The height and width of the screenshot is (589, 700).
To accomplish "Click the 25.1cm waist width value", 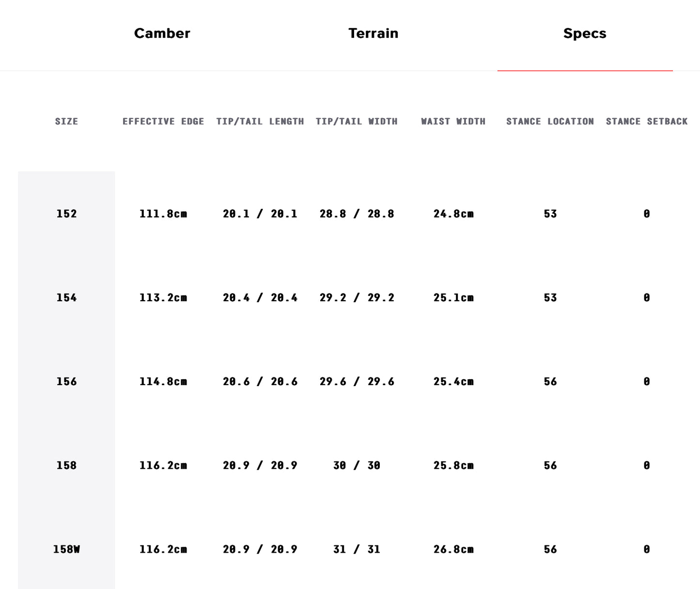I will 453,297.
